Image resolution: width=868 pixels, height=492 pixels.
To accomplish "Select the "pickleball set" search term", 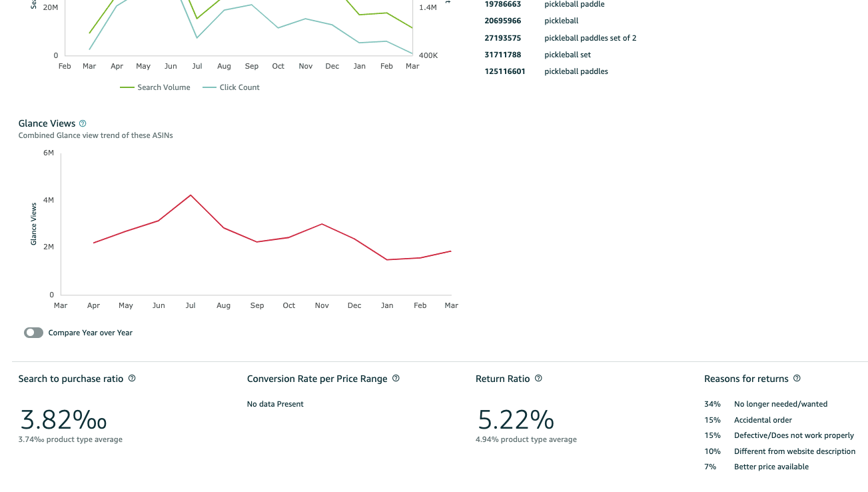I will tap(567, 55).
